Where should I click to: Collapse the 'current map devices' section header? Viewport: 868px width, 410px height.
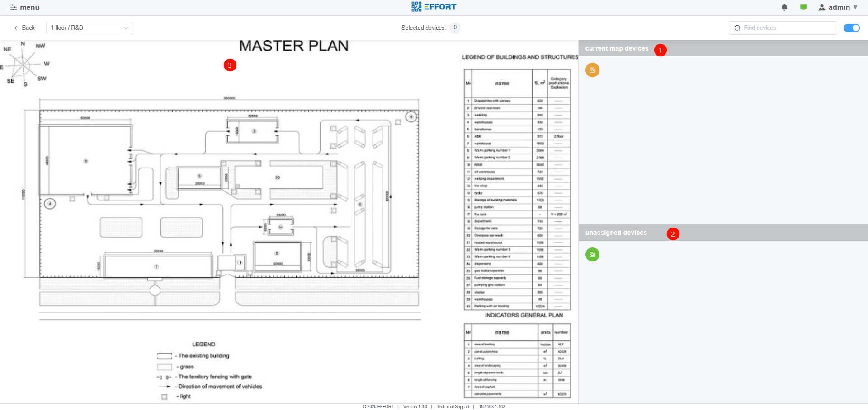pos(617,48)
